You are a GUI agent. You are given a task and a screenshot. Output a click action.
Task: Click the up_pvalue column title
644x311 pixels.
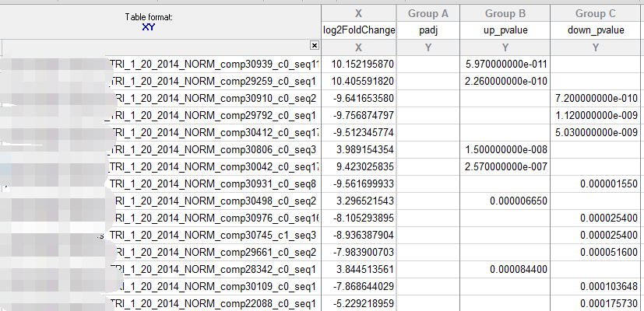505,30
